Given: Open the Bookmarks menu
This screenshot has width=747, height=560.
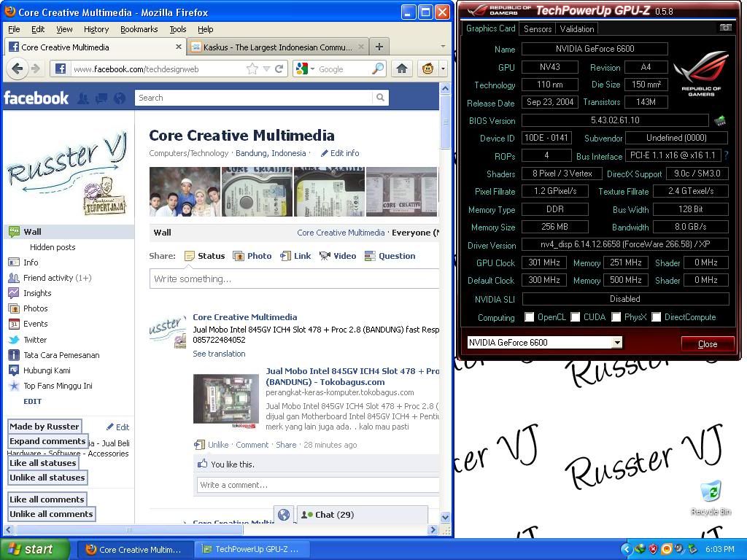Looking at the screenshot, I should [139, 29].
